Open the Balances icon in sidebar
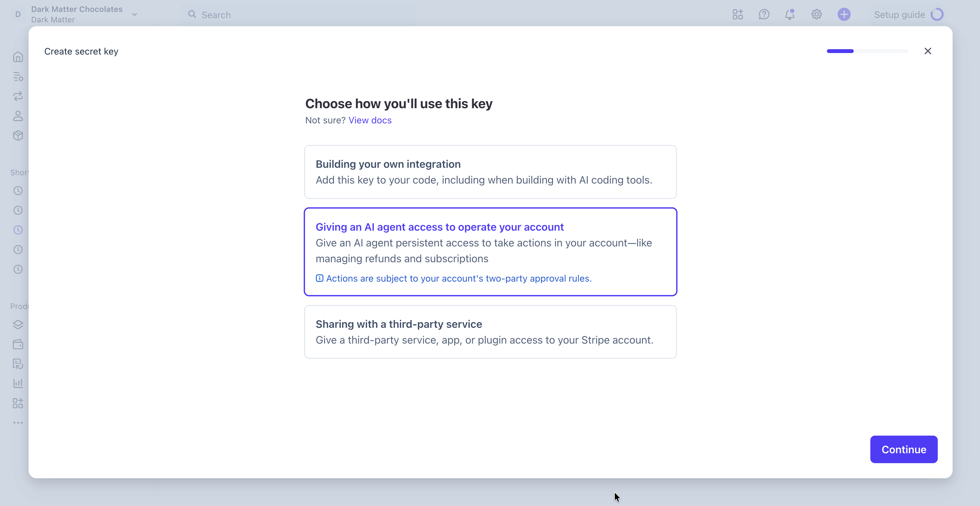 [18, 77]
